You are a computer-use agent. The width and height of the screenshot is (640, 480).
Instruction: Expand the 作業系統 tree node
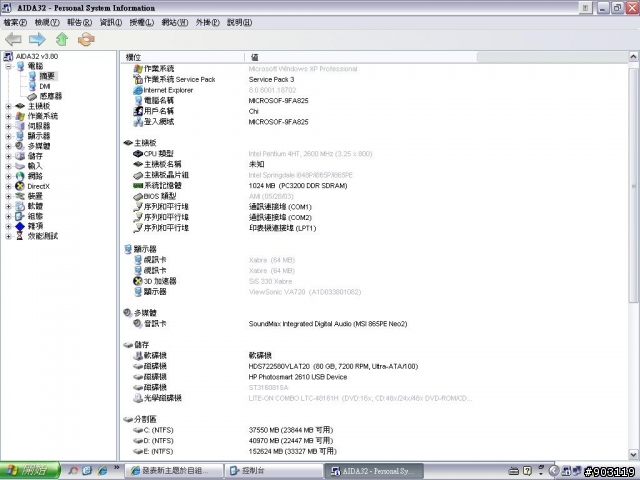click(x=8, y=116)
